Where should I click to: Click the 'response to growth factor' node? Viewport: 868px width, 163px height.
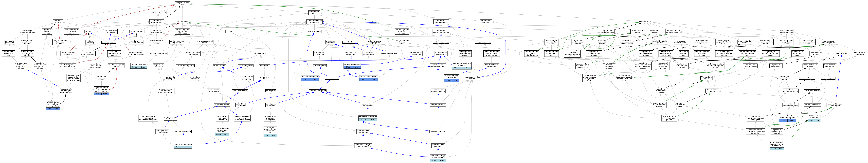pos(9,42)
